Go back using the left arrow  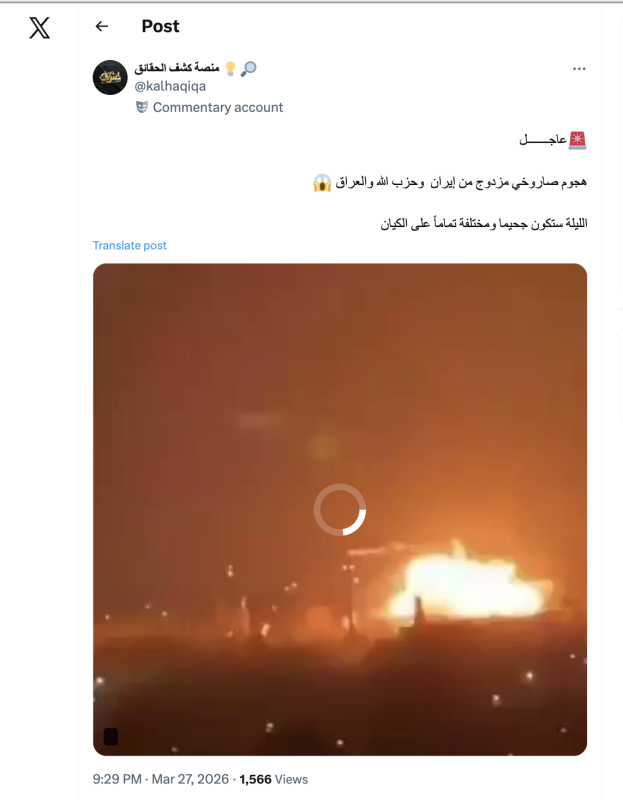point(102,26)
